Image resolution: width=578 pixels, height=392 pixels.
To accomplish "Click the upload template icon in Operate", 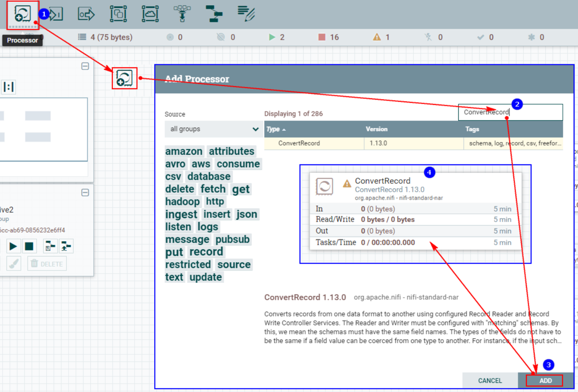I will click(66, 246).
